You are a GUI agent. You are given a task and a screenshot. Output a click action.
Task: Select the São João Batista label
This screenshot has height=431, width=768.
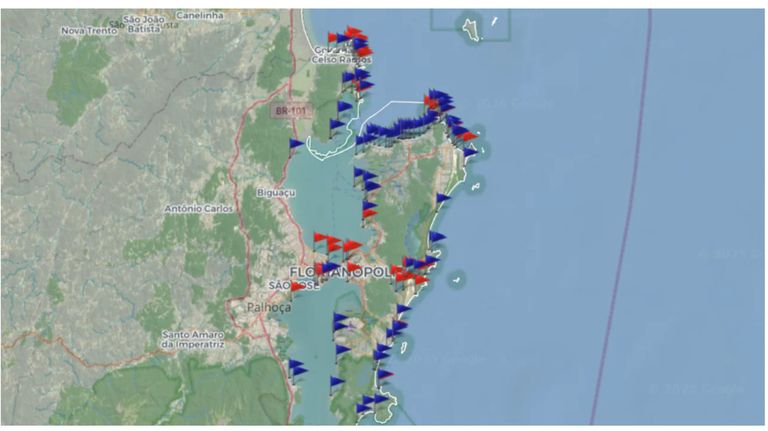coord(144,24)
